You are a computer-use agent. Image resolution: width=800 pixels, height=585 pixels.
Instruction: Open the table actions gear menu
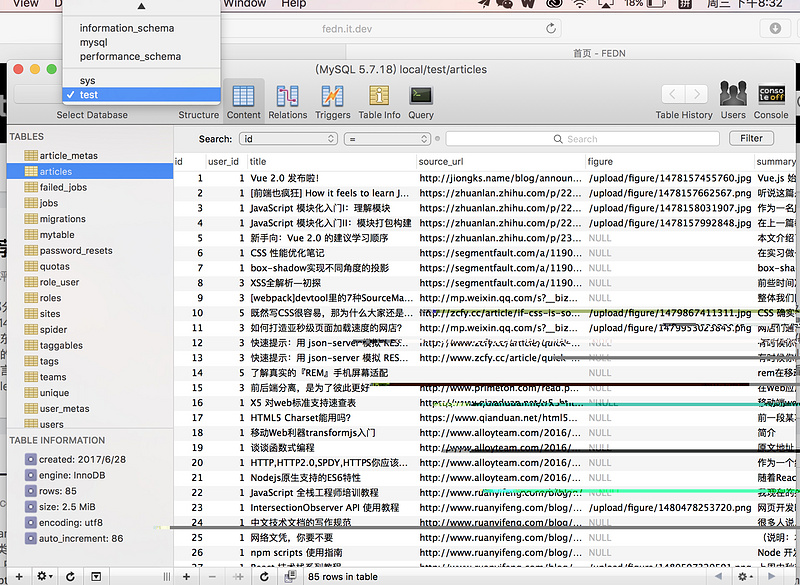[44, 576]
